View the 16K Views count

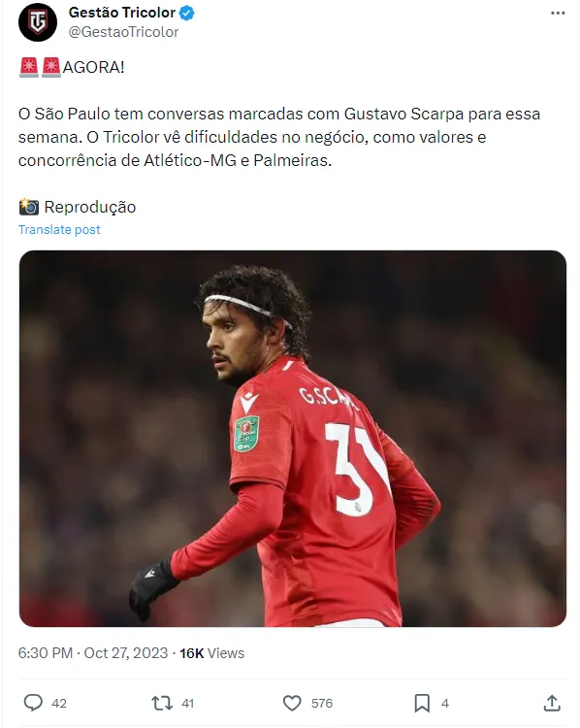[212, 653]
